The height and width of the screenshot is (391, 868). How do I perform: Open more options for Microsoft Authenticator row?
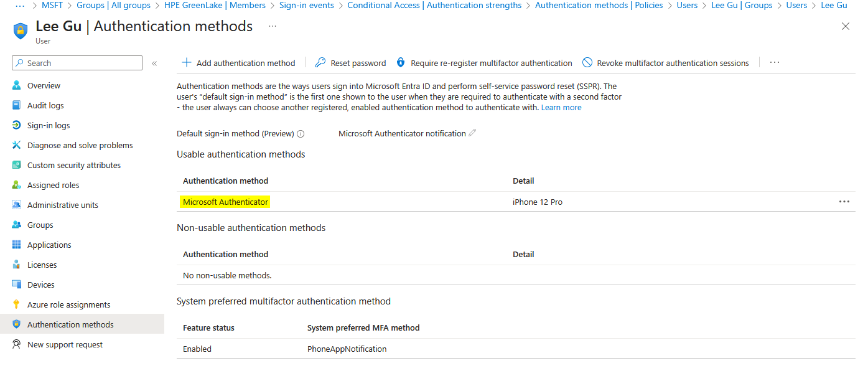coord(844,202)
